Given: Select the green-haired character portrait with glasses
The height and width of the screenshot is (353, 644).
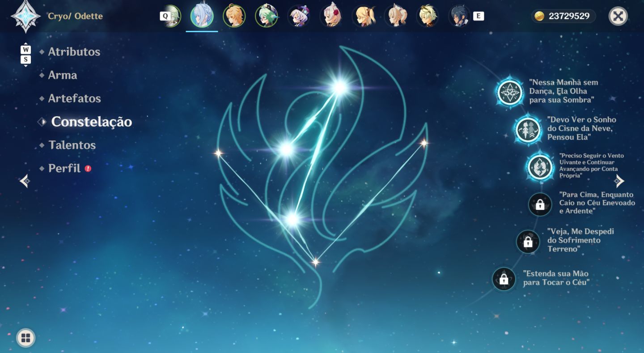Looking at the screenshot, I should pos(267,16).
